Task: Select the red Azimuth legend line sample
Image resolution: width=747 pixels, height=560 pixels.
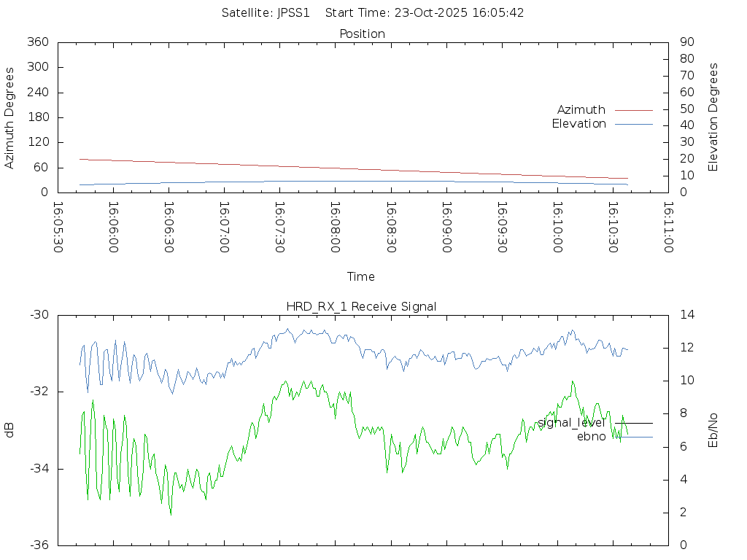Action: pyautogui.click(x=633, y=110)
